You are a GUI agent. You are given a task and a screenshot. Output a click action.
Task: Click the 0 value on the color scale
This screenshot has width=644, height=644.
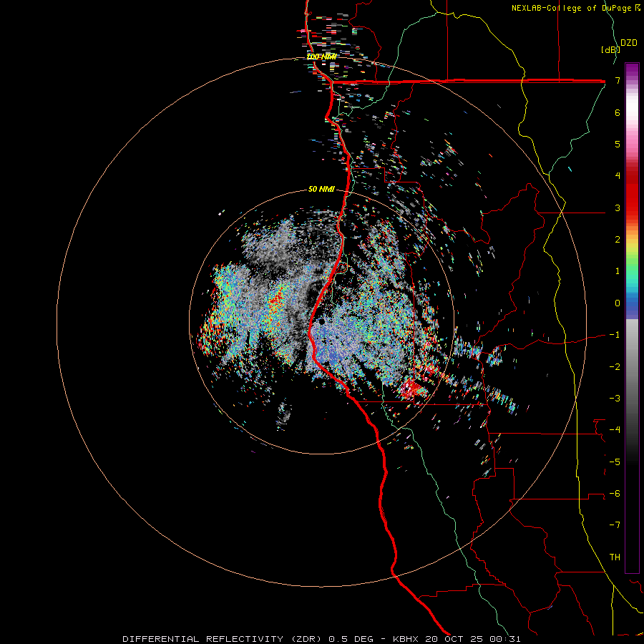[618, 303]
